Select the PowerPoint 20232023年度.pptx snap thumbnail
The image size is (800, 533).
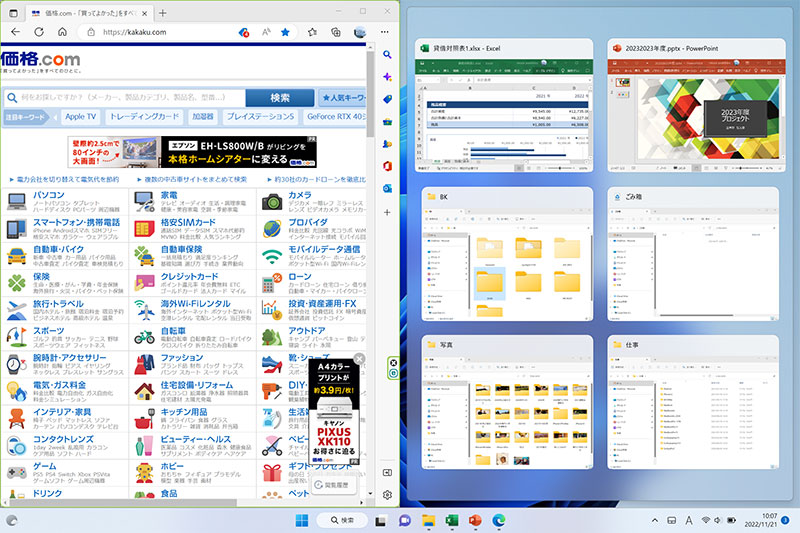(x=696, y=106)
